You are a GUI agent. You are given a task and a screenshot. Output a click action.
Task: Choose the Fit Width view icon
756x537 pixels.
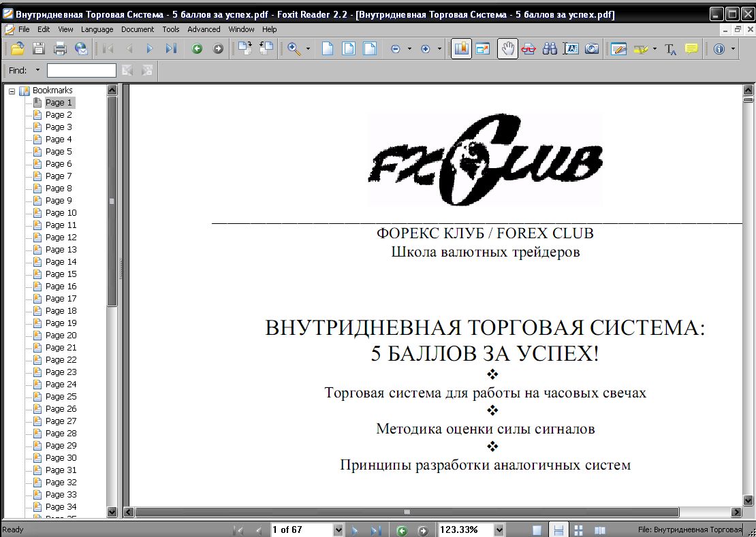click(x=370, y=48)
